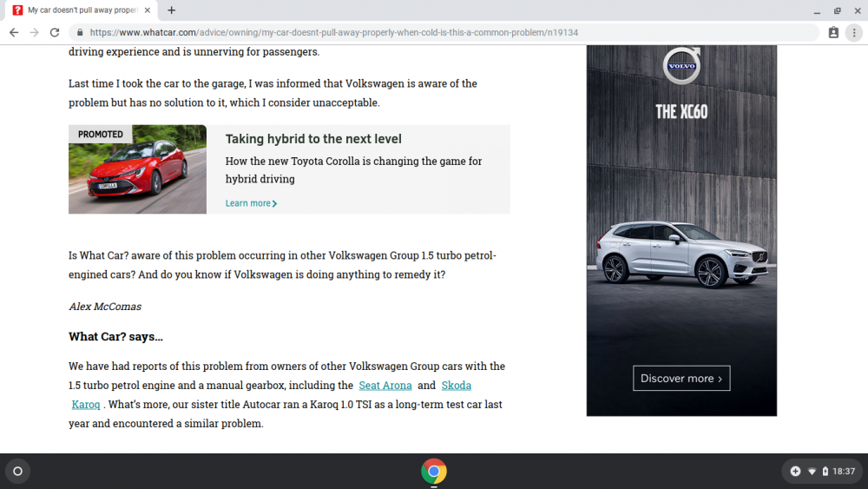Click 'Taking hybrid to the next level' headline
Screen dimensions: 868x489
[x=313, y=139]
